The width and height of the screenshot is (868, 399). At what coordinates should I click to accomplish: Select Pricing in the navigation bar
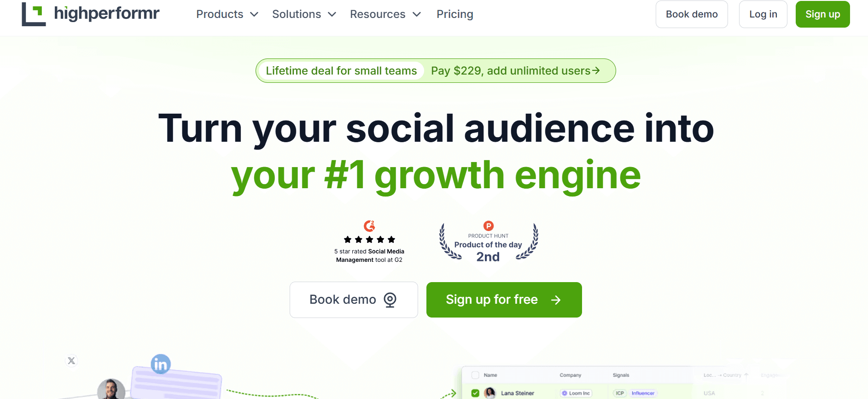[x=454, y=14]
